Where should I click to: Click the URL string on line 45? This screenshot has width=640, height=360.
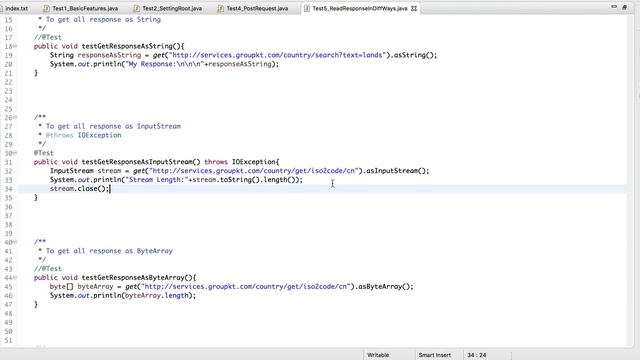click(246, 287)
